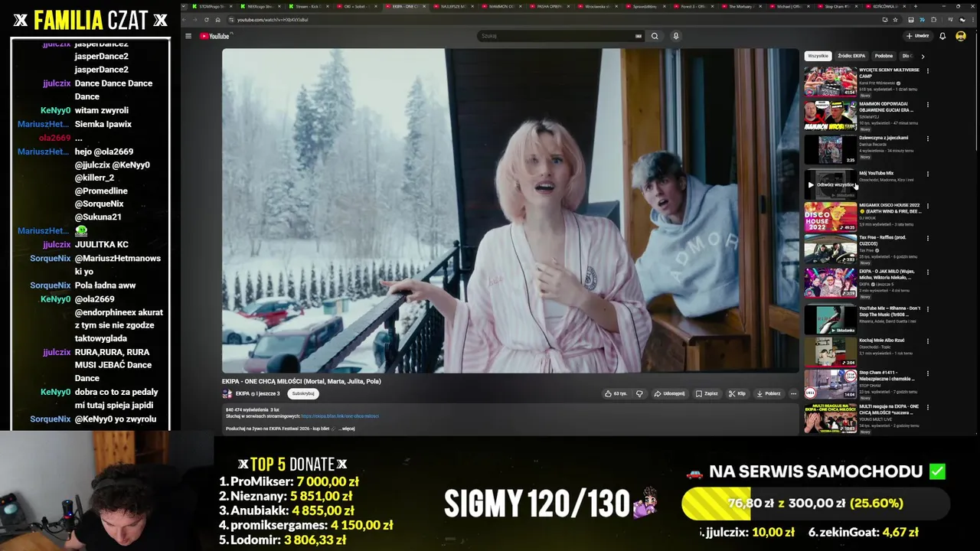This screenshot has height=551, width=980.
Task: Open options for Mój YouTube Mix
Action: point(928,174)
